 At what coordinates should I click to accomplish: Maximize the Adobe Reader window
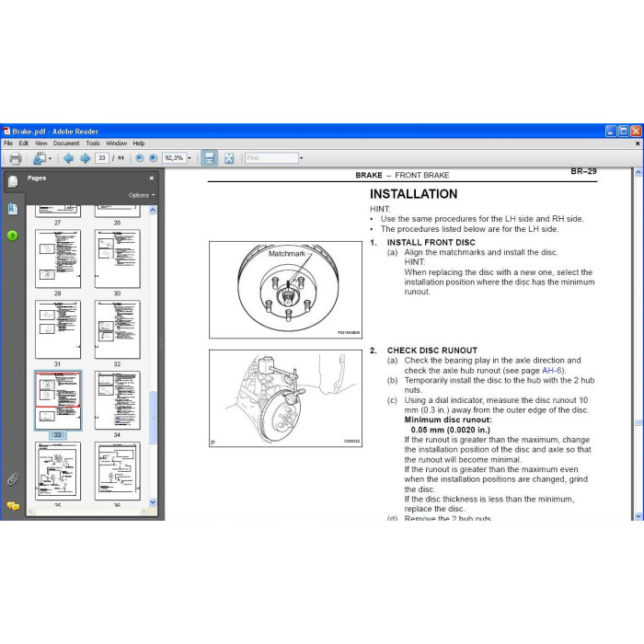tap(624, 132)
